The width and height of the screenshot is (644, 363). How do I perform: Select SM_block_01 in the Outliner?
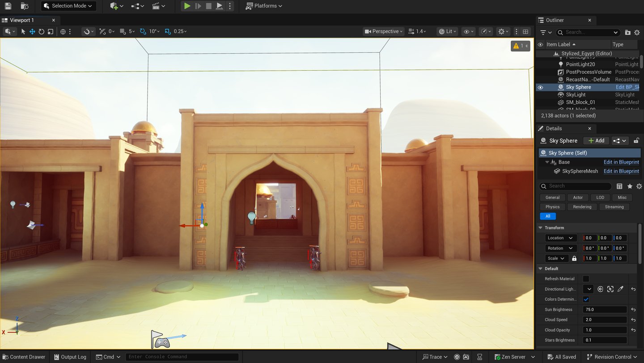pyautogui.click(x=580, y=102)
